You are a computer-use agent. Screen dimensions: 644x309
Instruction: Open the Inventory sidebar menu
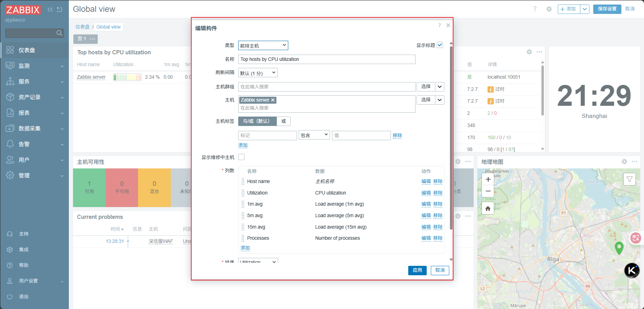pos(35,97)
